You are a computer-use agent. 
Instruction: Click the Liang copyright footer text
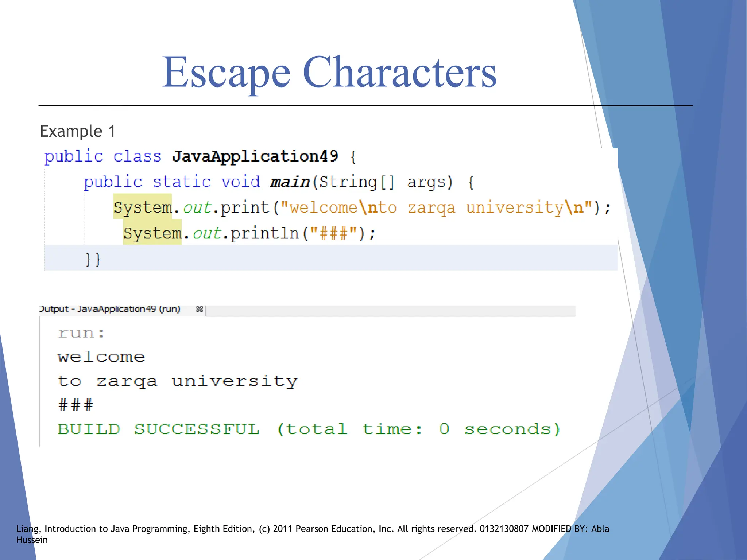(x=313, y=534)
